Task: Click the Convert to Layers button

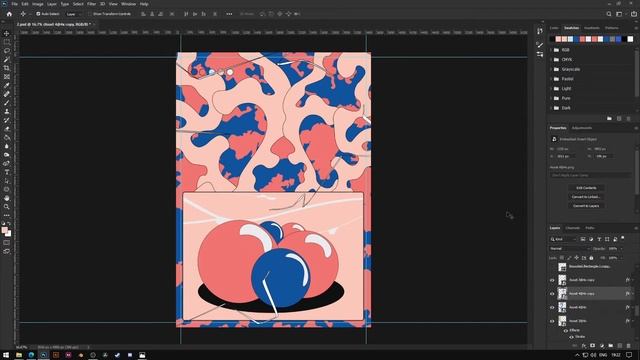Action: coord(586,206)
